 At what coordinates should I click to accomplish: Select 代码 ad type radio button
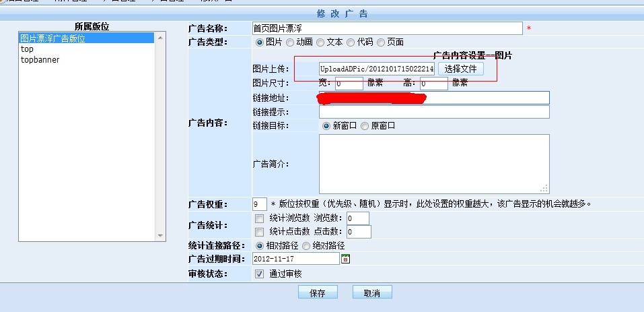pyautogui.click(x=350, y=42)
